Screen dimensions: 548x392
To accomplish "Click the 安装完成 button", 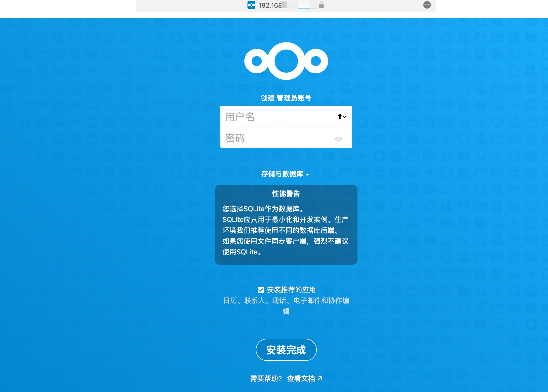I will tap(286, 350).
